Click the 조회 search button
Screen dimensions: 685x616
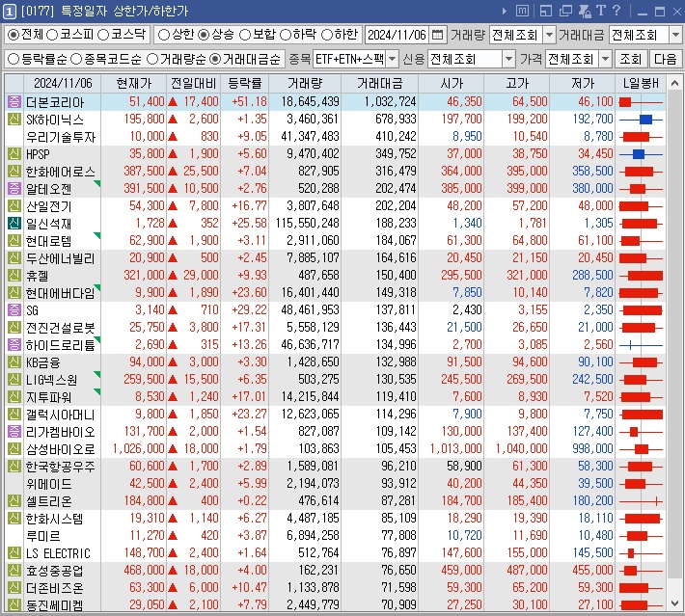pos(631,59)
